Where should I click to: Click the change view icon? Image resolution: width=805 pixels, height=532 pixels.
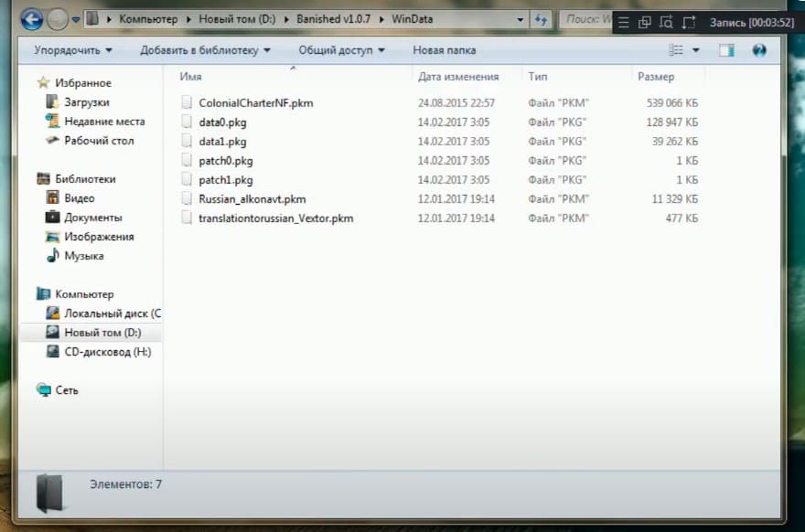tap(676, 50)
